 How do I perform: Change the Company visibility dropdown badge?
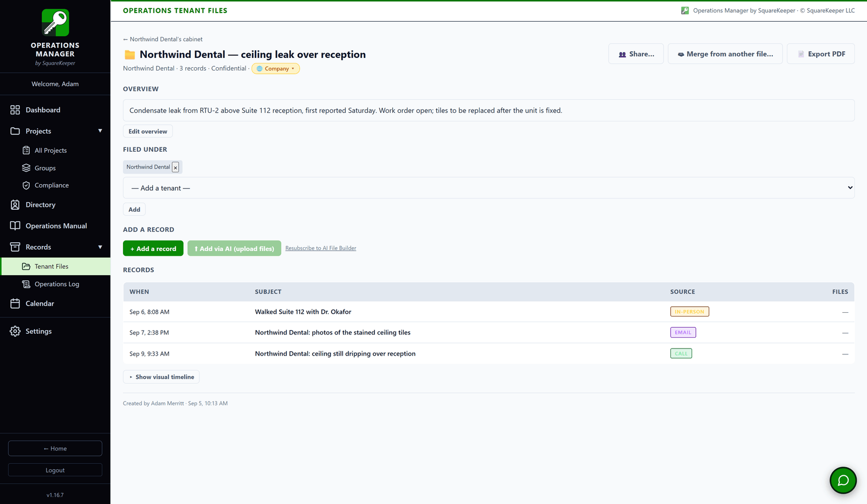point(275,69)
